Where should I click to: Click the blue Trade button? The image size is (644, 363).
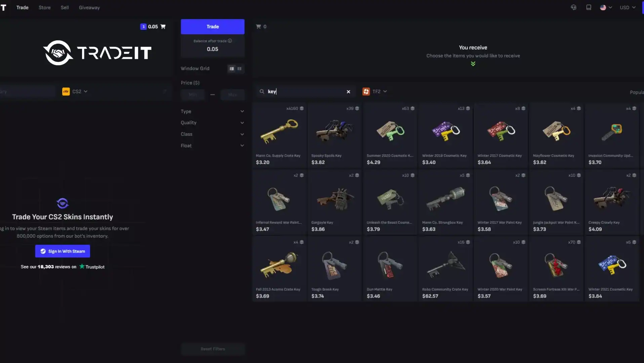pyautogui.click(x=213, y=27)
